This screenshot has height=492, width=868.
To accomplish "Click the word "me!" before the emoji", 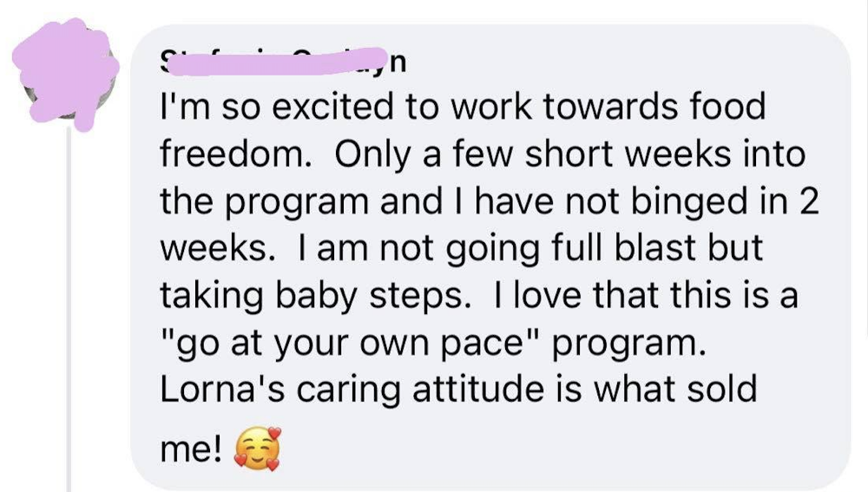I will tap(192, 450).
